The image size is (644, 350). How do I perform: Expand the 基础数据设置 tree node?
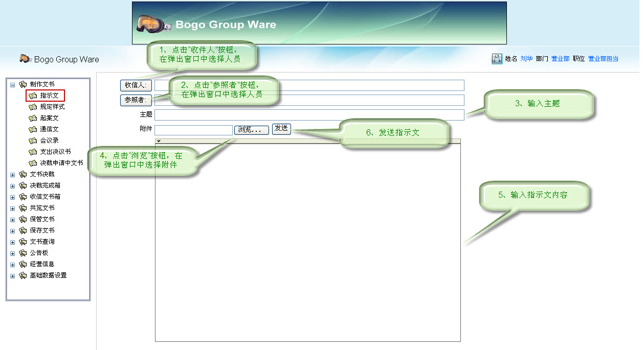12,275
